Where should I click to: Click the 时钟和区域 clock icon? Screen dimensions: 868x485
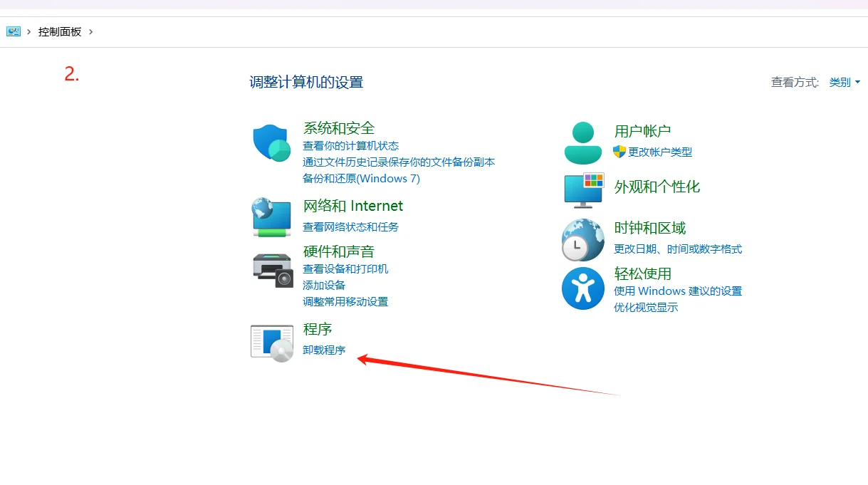coord(582,240)
